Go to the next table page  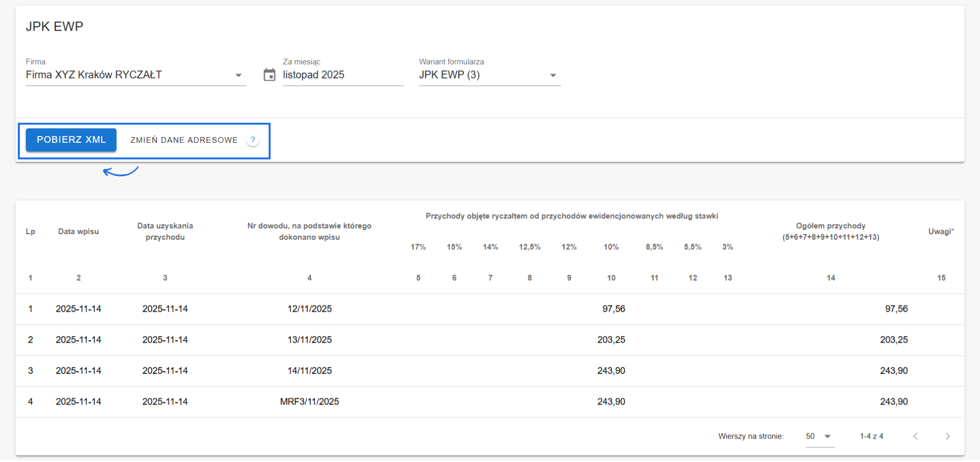pos(947,437)
